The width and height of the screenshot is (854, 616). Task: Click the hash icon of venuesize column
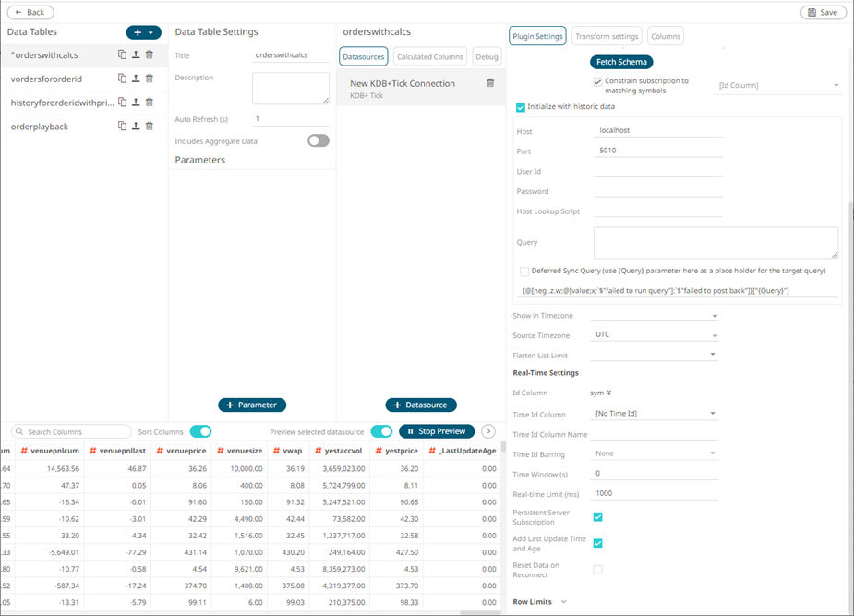221,451
